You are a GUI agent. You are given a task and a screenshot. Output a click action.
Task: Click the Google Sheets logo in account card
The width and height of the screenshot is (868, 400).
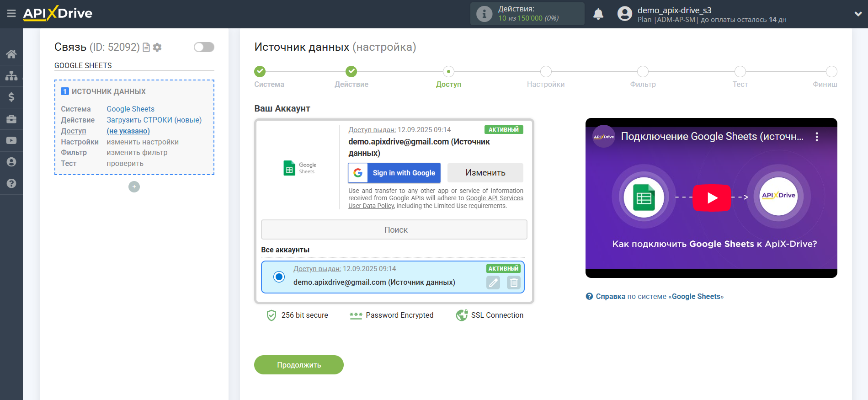click(x=299, y=168)
